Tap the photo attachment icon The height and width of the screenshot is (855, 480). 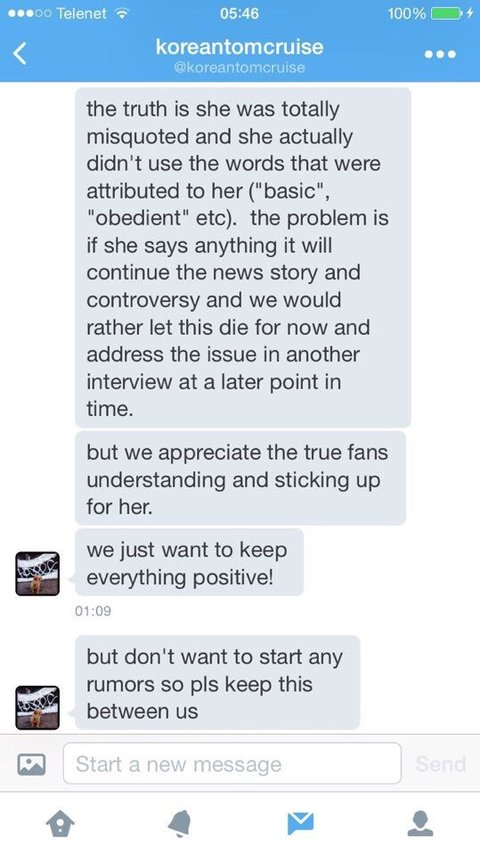point(31,764)
